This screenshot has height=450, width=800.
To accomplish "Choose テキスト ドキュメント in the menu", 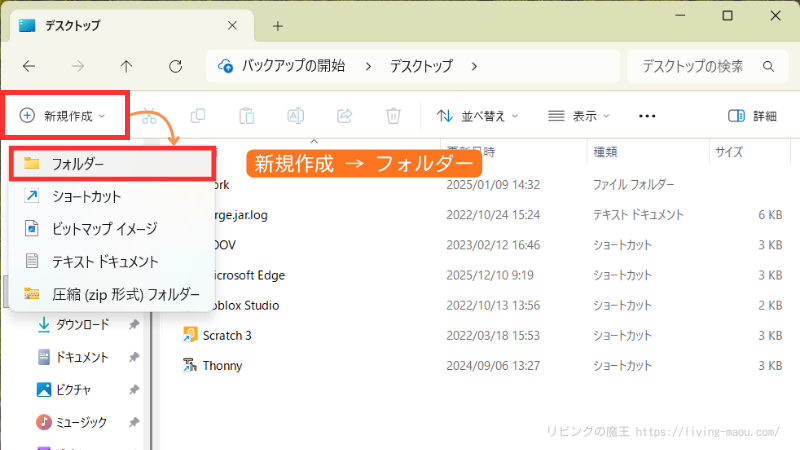I will (105, 261).
